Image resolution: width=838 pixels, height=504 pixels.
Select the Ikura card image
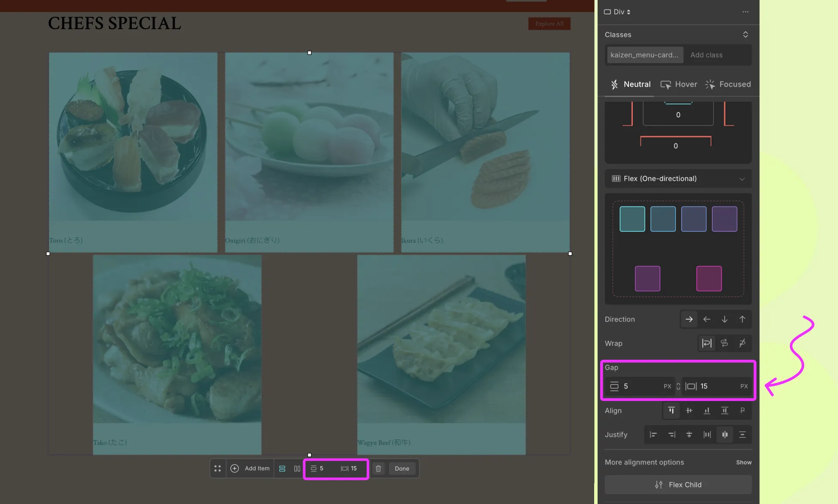(485, 137)
